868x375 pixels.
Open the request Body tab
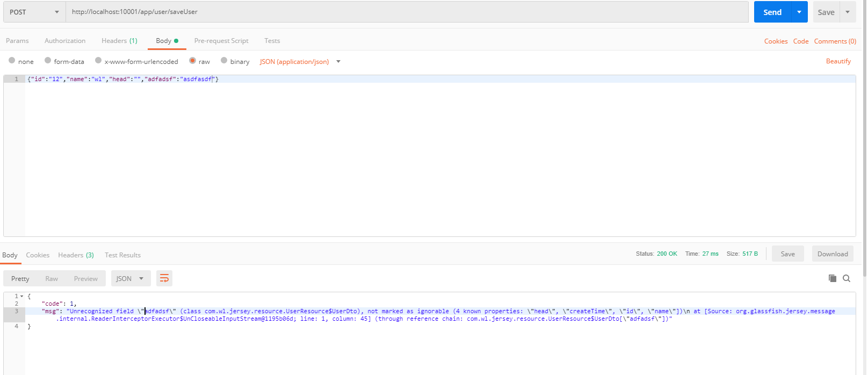pyautogui.click(x=167, y=41)
